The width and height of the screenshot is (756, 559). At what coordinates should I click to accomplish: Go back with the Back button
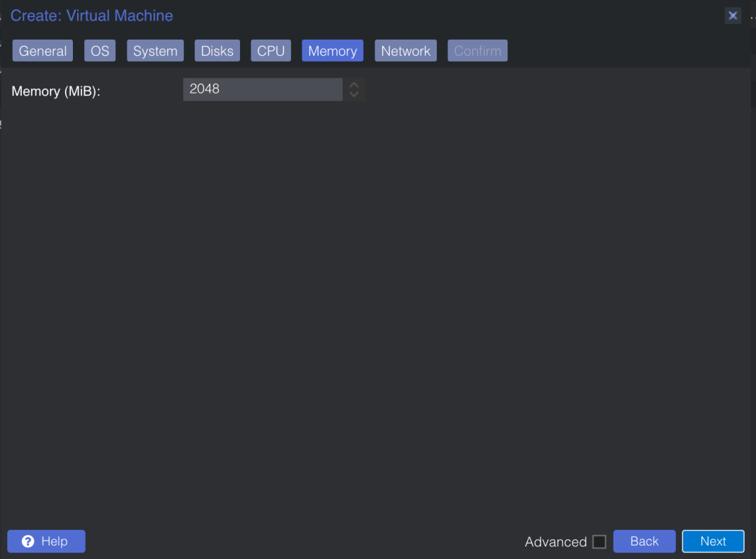(644, 541)
